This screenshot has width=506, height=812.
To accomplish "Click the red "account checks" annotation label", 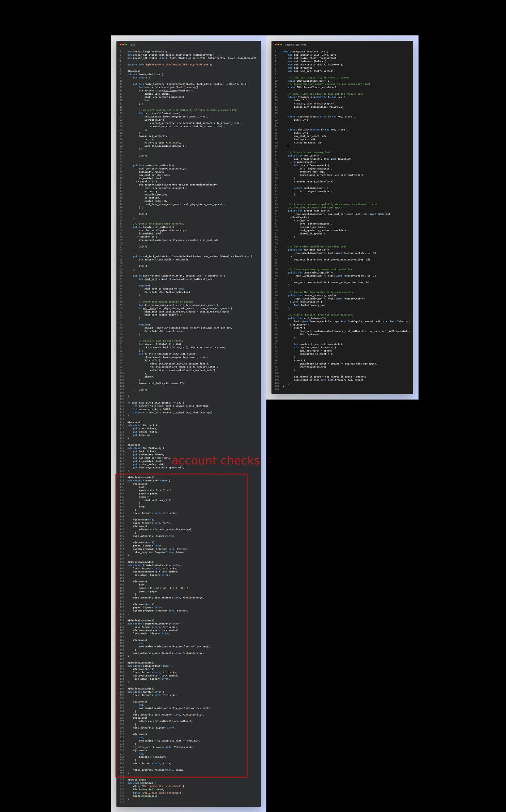I will pyautogui.click(x=215, y=460).
